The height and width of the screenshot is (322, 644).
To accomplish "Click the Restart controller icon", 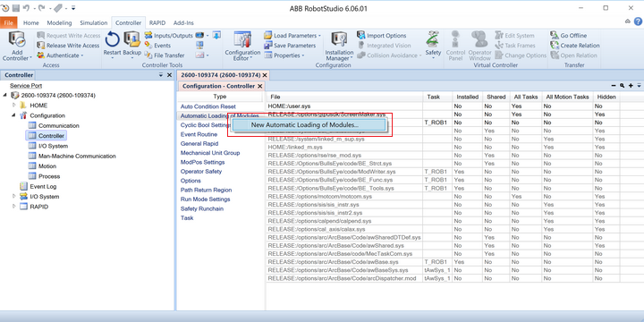I will click(112, 40).
